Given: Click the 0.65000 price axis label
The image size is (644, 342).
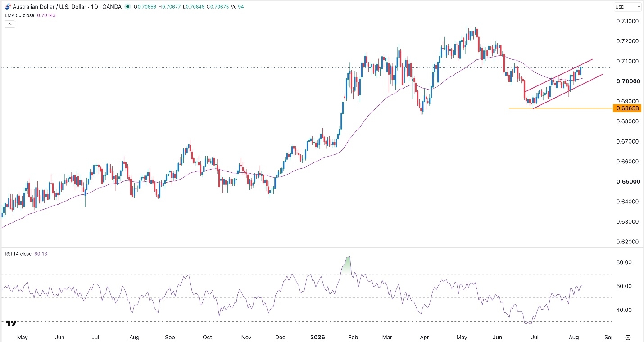Looking at the screenshot, I should pos(627,182).
